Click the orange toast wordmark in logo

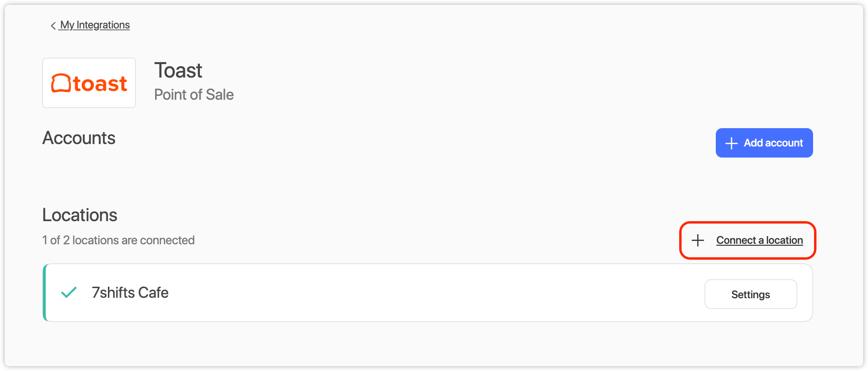tap(100, 84)
